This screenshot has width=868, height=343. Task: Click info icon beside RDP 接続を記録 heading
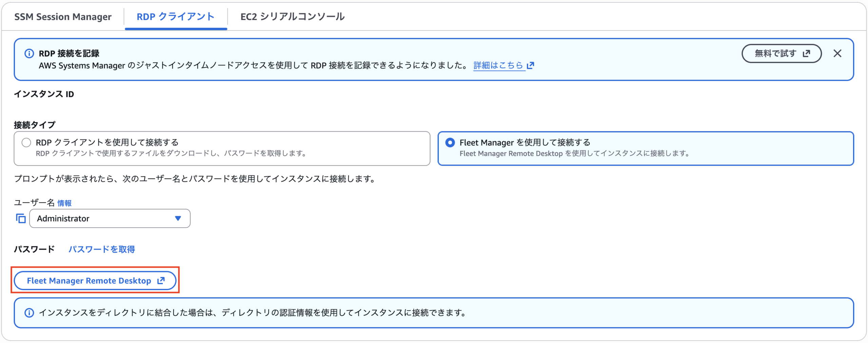[x=29, y=54]
